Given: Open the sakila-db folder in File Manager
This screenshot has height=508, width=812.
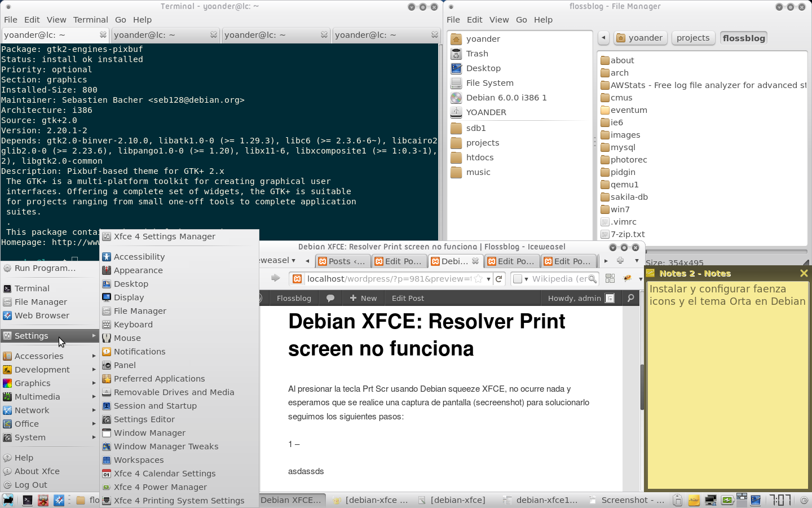Looking at the screenshot, I should tap(624, 197).
